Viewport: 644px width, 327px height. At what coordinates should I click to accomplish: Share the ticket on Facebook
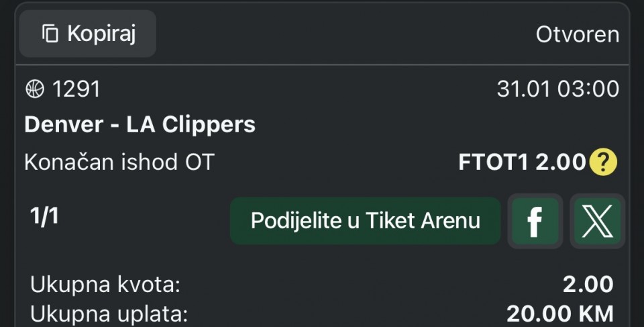[534, 221]
